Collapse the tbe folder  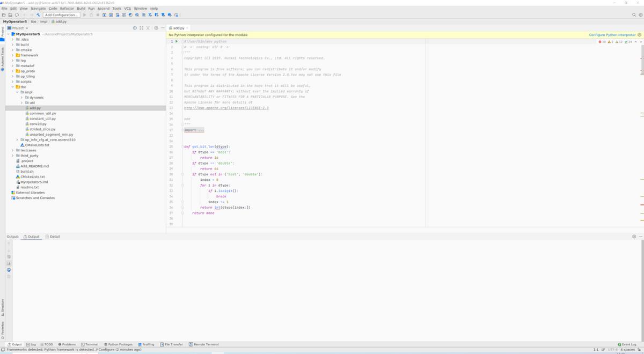tap(13, 87)
